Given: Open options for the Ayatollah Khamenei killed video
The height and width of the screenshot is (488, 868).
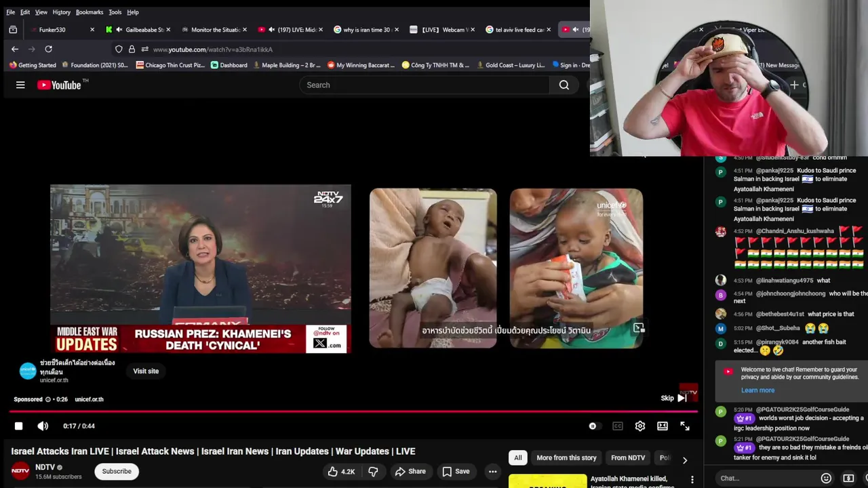Looking at the screenshot, I should [692, 480].
